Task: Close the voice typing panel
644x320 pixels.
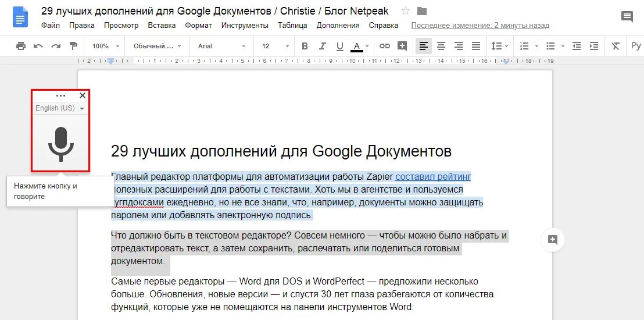Action: pos(83,95)
